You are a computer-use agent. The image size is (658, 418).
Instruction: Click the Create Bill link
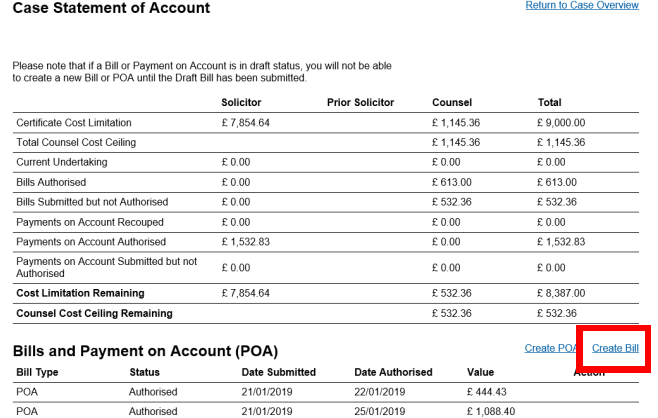[x=615, y=348]
